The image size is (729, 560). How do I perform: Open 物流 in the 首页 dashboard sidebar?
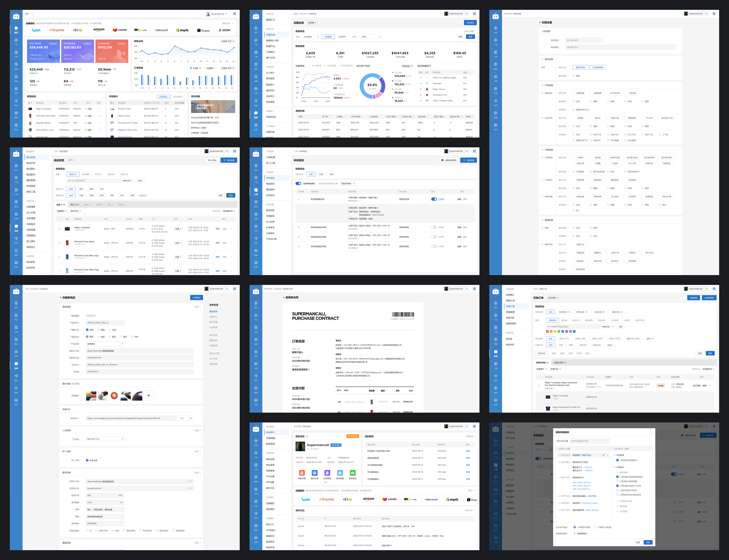(16, 102)
